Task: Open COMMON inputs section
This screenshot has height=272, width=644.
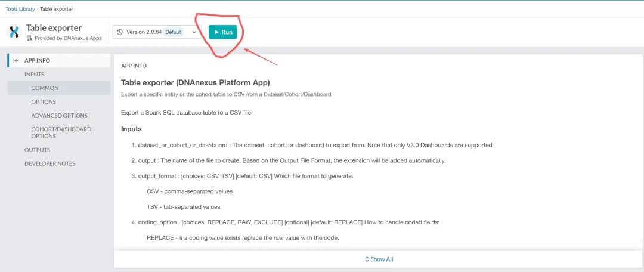Action: pyautogui.click(x=58, y=88)
